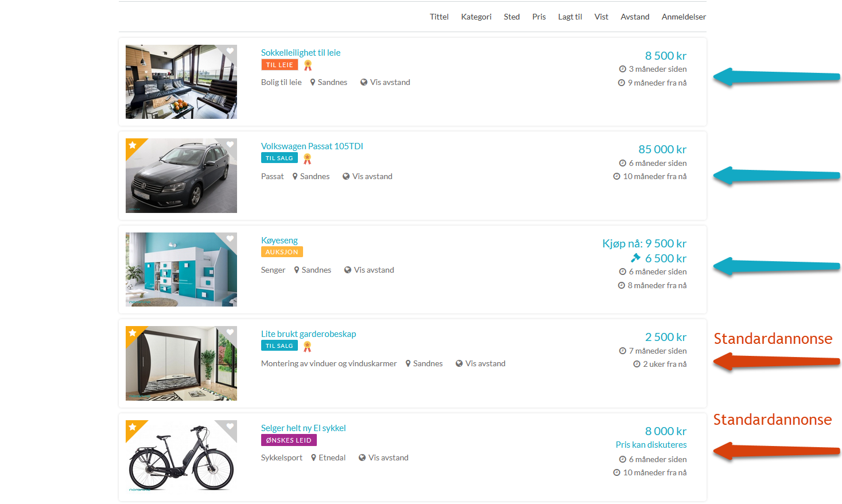Click the AUKSJON tag on Køyeseng listing
842x504 pixels.
tap(282, 252)
